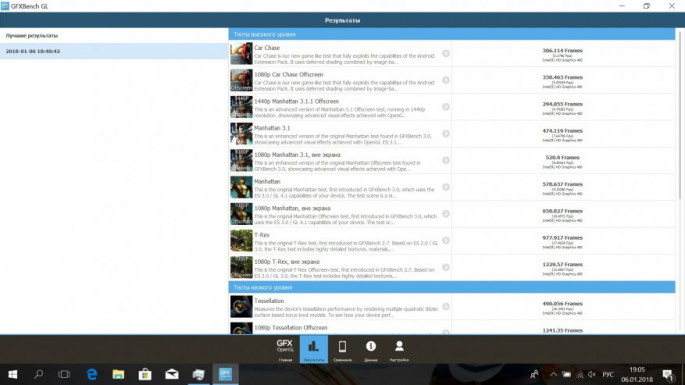Viewport: 685px width, 385px height.
Task: Select the Results bar chart tab
Action: click(313, 350)
